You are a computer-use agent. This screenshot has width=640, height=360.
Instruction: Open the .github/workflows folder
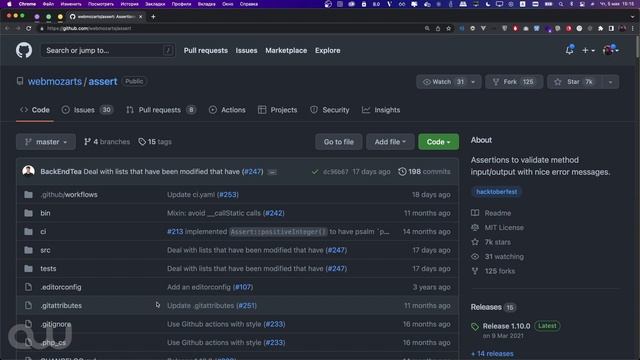pos(69,195)
